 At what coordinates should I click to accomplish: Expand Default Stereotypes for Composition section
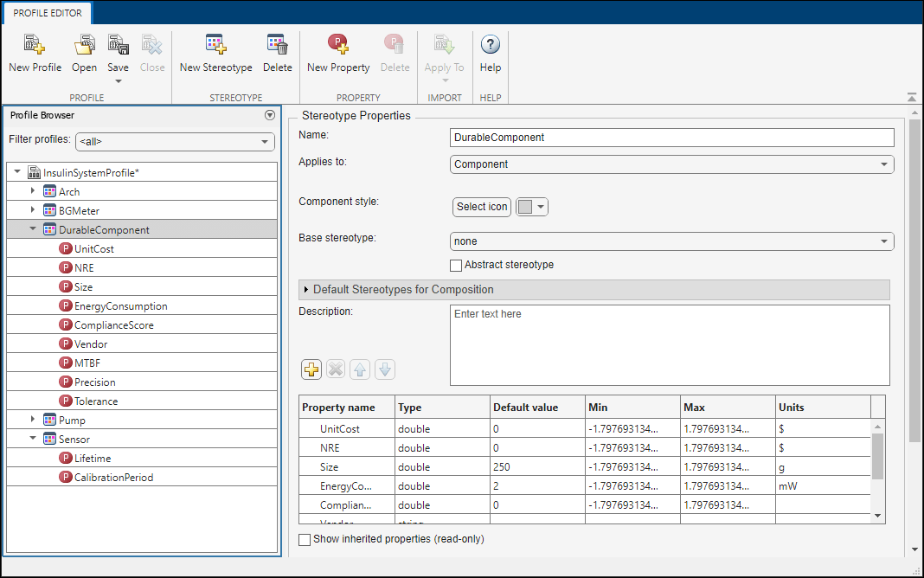(304, 290)
